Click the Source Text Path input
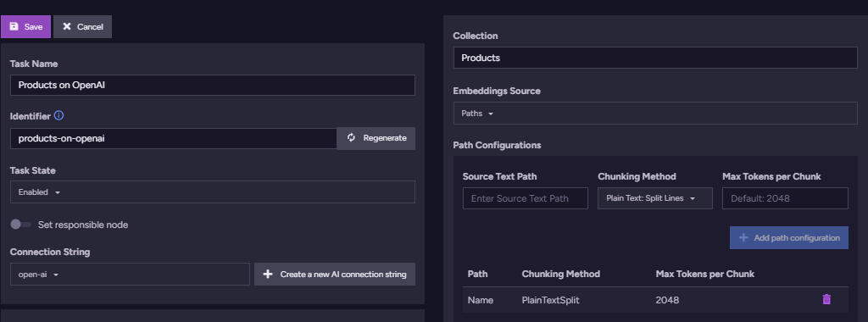 526,198
